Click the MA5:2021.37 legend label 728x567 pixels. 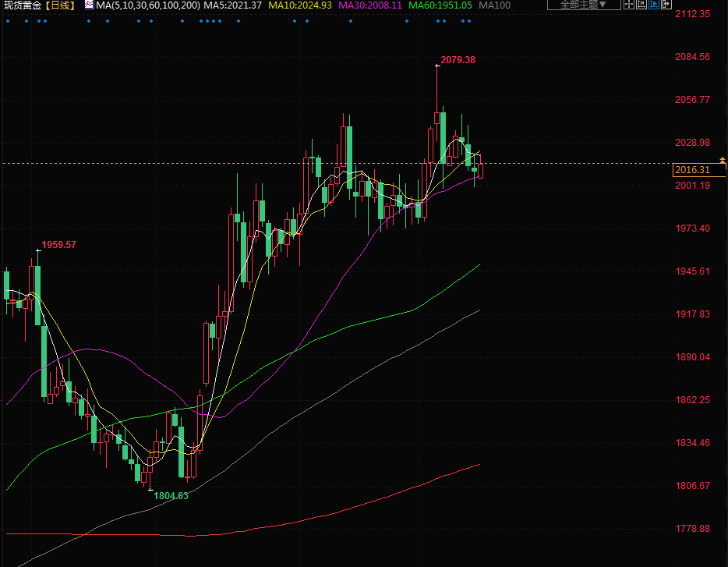233,5
